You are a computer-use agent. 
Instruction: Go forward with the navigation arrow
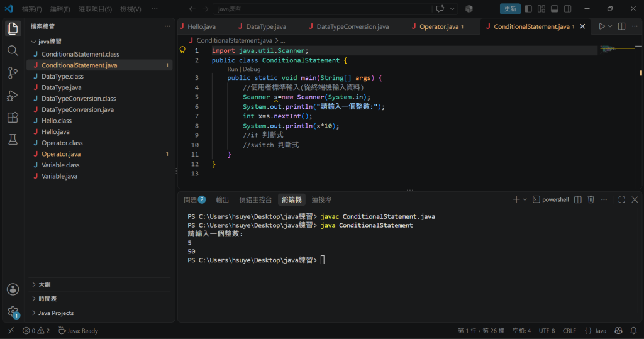(x=206, y=9)
